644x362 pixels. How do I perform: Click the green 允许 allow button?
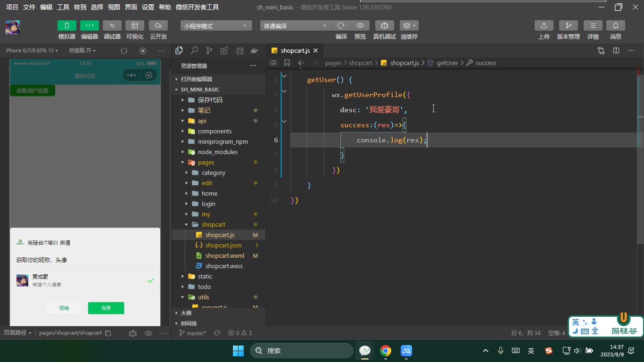click(106, 308)
